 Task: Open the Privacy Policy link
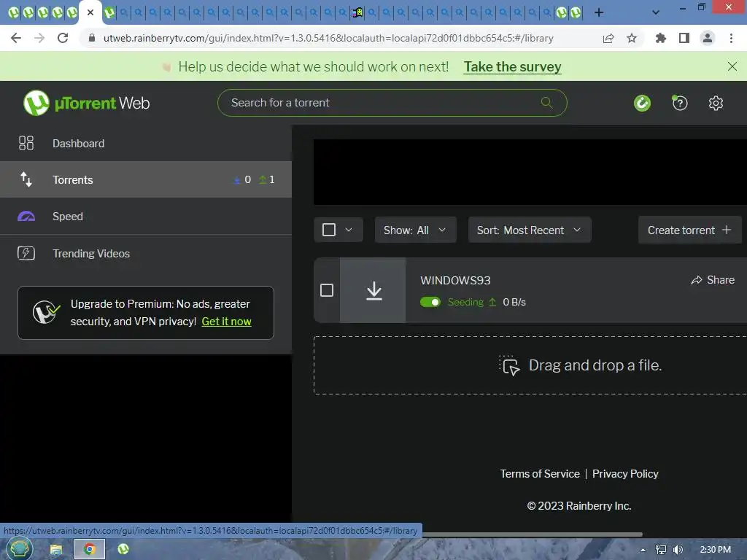coord(625,473)
